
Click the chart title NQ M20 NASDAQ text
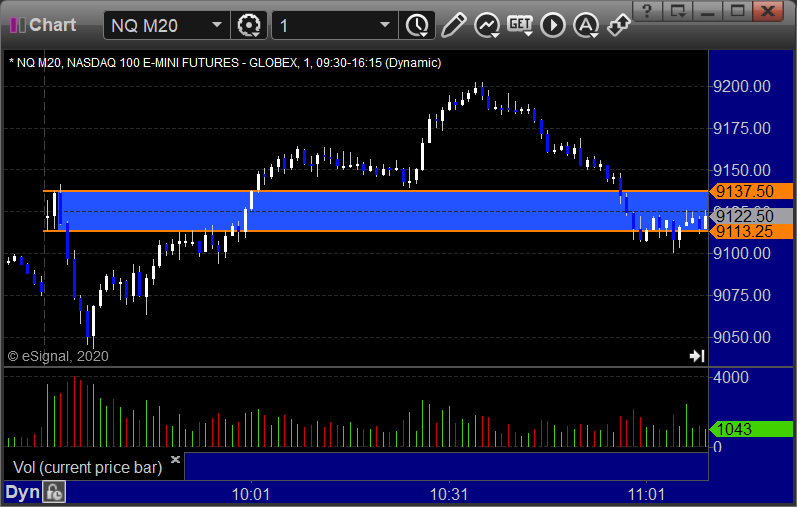pyautogui.click(x=225, y=63)
